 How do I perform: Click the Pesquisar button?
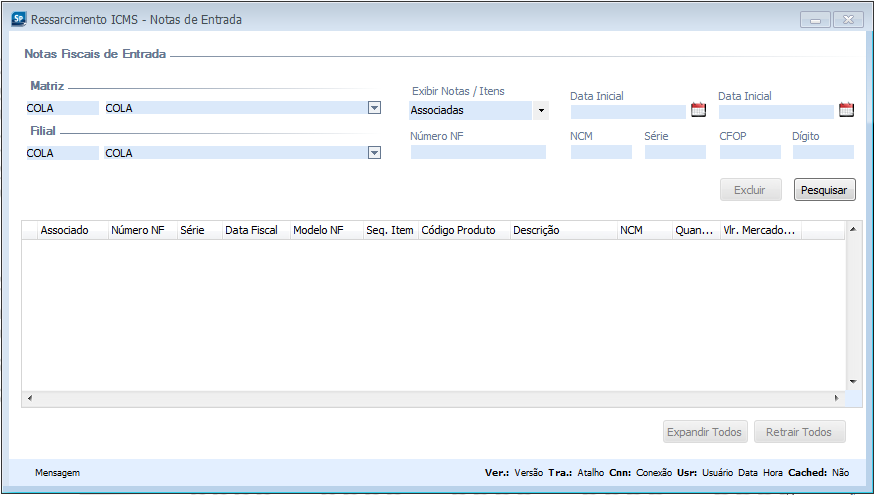pos(824,189)
